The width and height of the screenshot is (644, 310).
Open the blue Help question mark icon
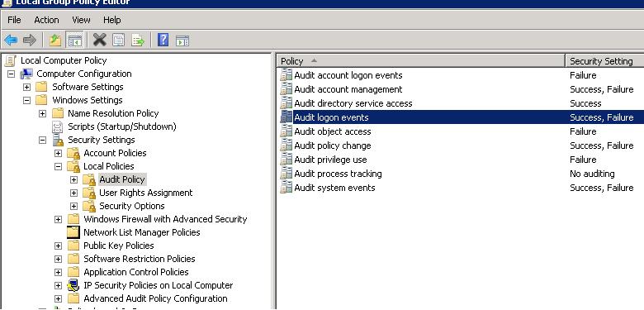pos(163,40)
